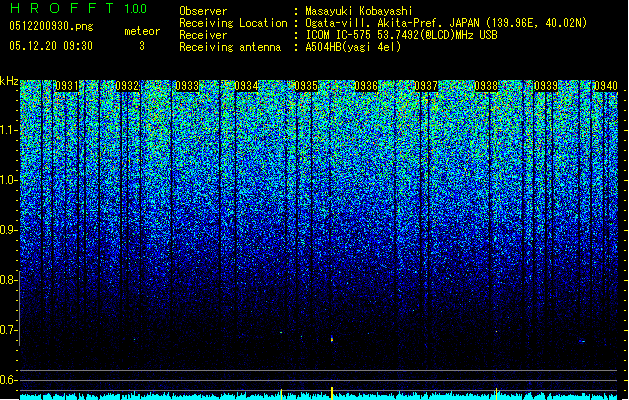Screen dimensions: 629x400
Task: Click the kHz axis label
Action: tap(9, 81)
